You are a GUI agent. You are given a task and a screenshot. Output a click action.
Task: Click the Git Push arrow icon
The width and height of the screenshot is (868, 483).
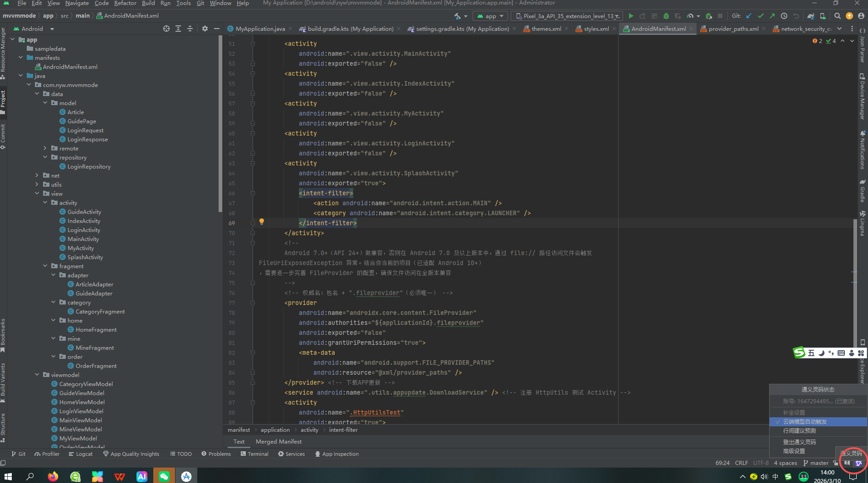click(772, 16)
